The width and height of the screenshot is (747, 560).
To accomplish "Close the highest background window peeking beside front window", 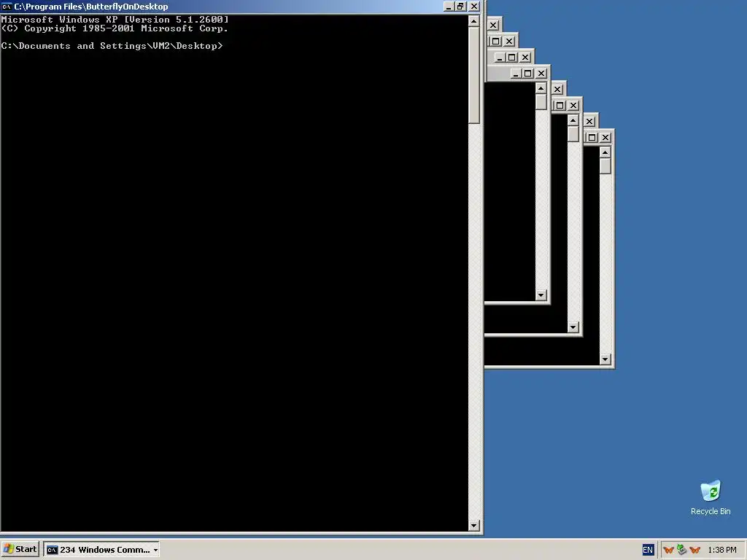I will pyautogui.click(x=493, y=26).
